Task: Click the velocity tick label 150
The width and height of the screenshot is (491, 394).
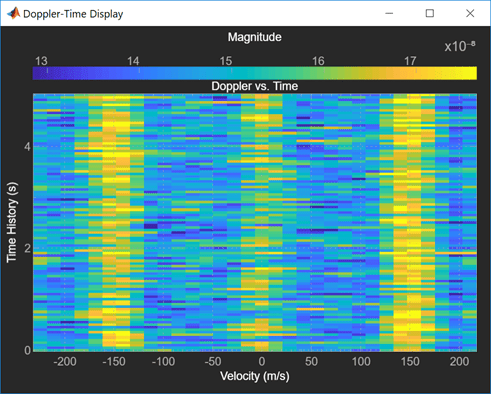Action: tap(410, 362)
